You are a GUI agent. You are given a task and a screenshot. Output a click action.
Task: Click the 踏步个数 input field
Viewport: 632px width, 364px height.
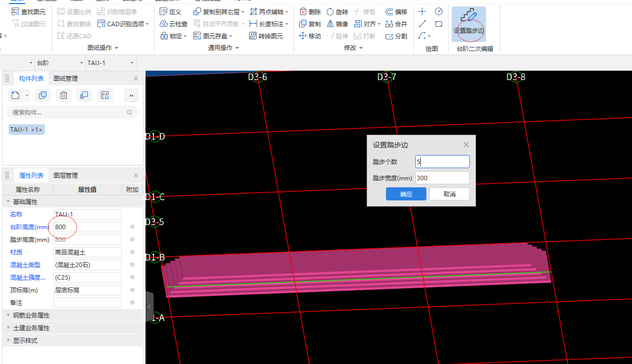point(443,162)
